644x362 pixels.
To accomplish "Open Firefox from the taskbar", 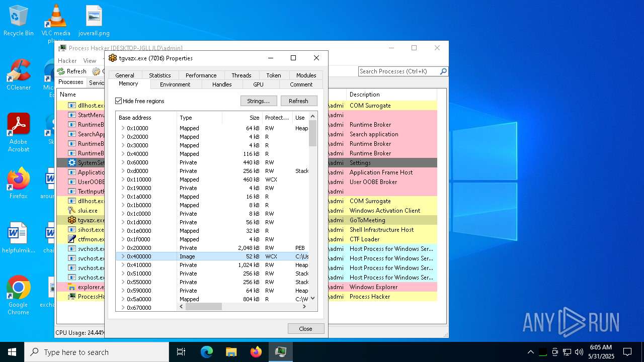I will [256, 352].
